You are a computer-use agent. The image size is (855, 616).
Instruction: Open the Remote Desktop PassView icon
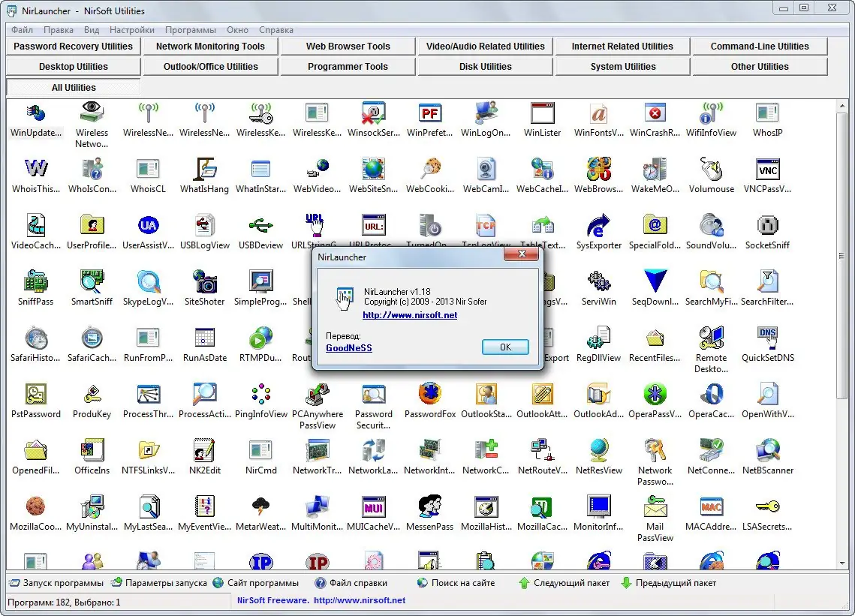(x=711, y=338)
